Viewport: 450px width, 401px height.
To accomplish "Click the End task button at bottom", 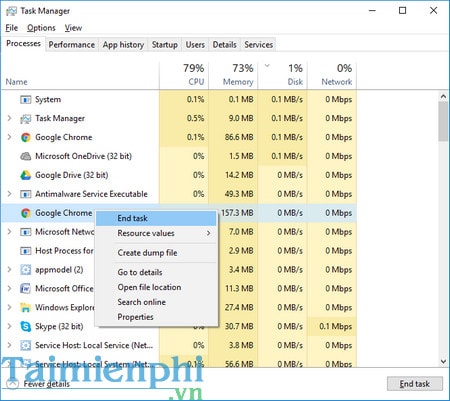I will (x=415, y=384).
